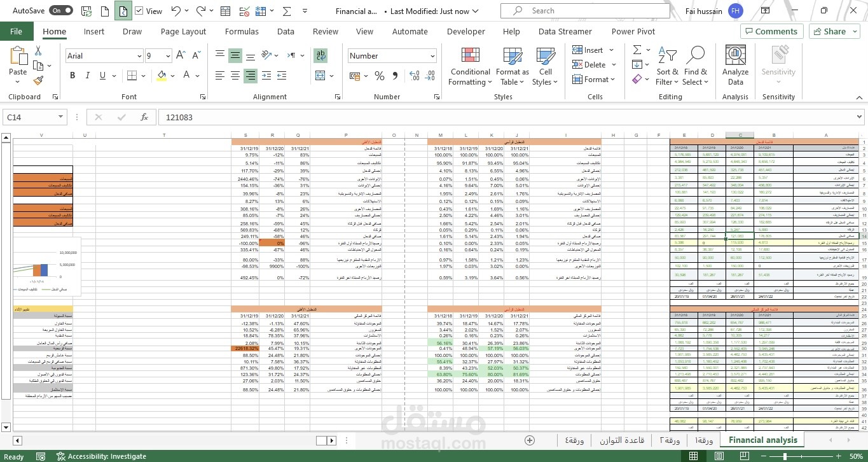Click the Decrease Decimal icon

point(429,76)
